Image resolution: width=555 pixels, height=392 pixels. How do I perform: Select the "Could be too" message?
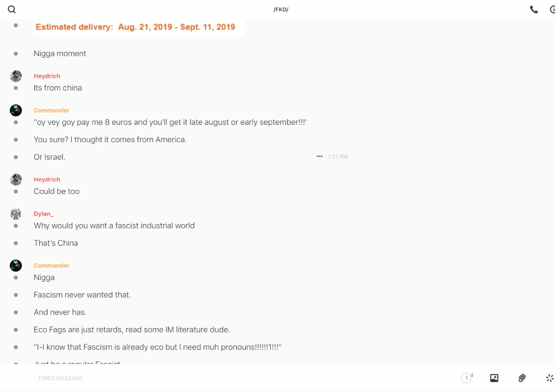(x=57, y=192)
